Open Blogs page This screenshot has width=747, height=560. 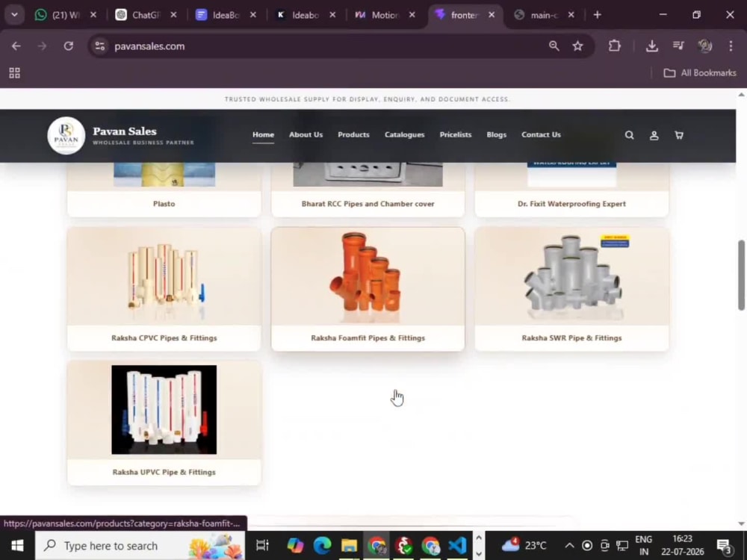click(497, 134)
